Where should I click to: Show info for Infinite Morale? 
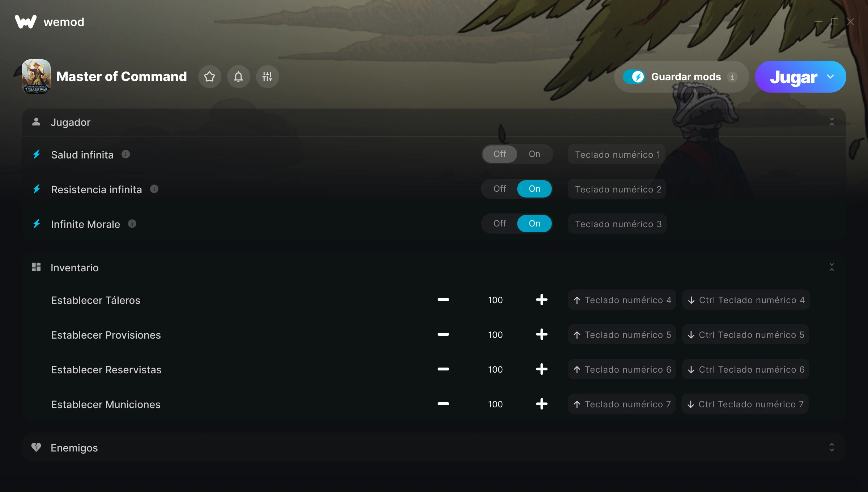pos(132,224)
